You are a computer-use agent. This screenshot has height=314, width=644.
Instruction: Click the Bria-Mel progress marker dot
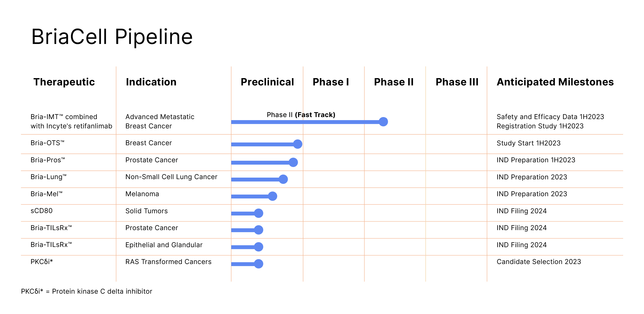coord(272,196)
